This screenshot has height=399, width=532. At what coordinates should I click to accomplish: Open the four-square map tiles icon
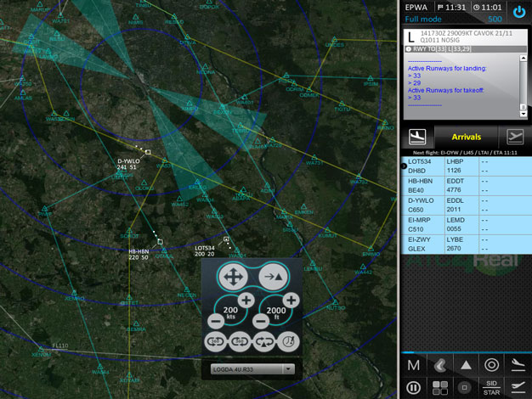click(x=440, y=387)
